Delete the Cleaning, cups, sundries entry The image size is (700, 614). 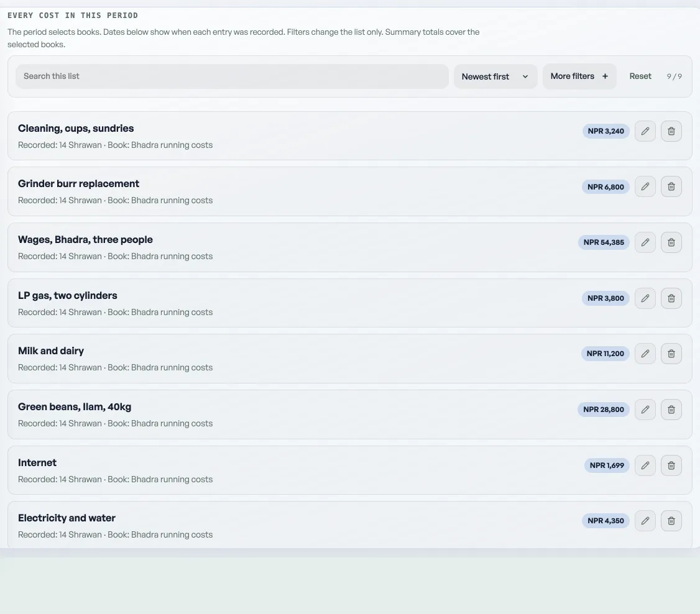pyautogui.click(x=671, y=131)
